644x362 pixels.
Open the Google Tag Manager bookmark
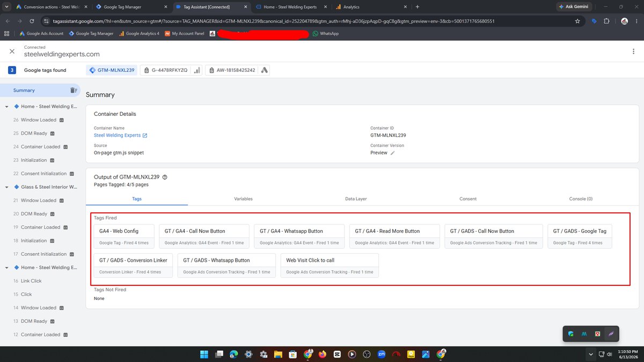point(91,33)
